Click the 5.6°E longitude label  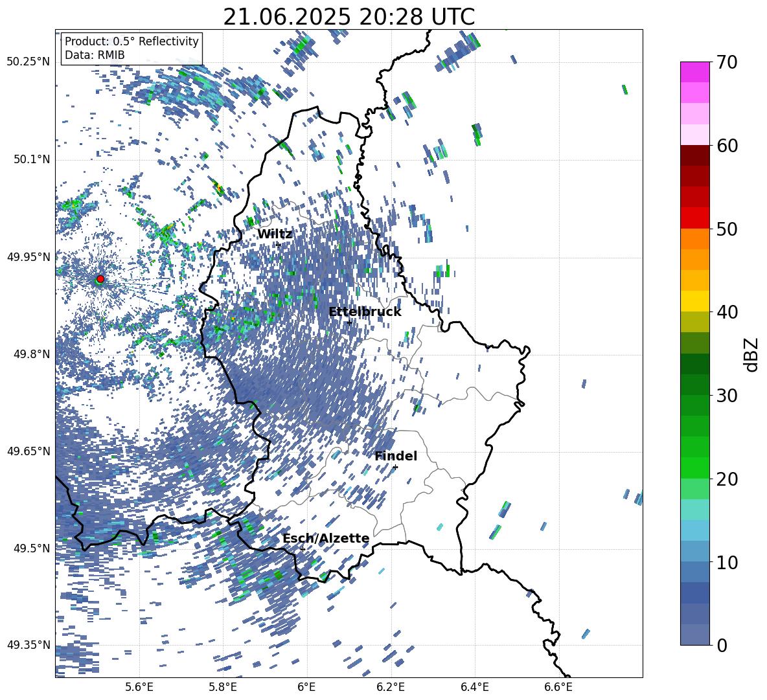[139, 687]
